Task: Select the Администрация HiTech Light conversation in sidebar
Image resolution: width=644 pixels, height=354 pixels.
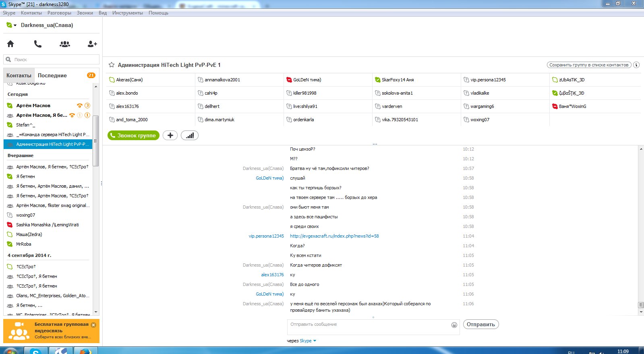Action: pyautogui.click(x=48, y=144)
